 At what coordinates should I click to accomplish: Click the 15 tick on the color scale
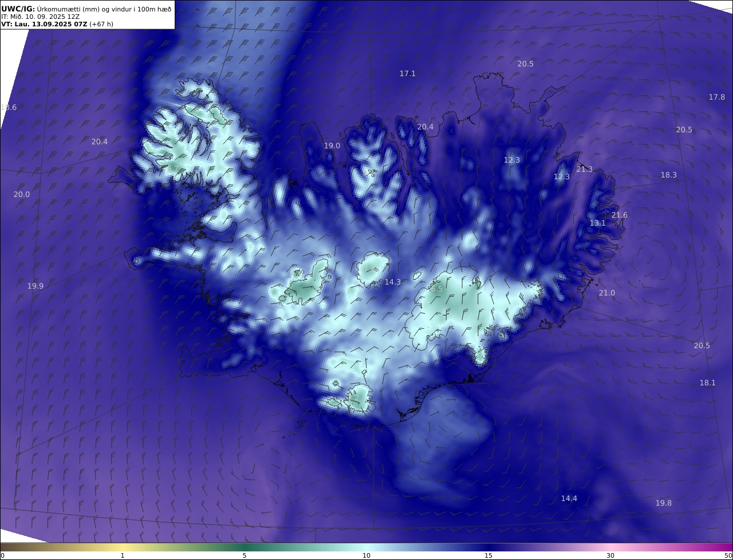coord(488,555)
